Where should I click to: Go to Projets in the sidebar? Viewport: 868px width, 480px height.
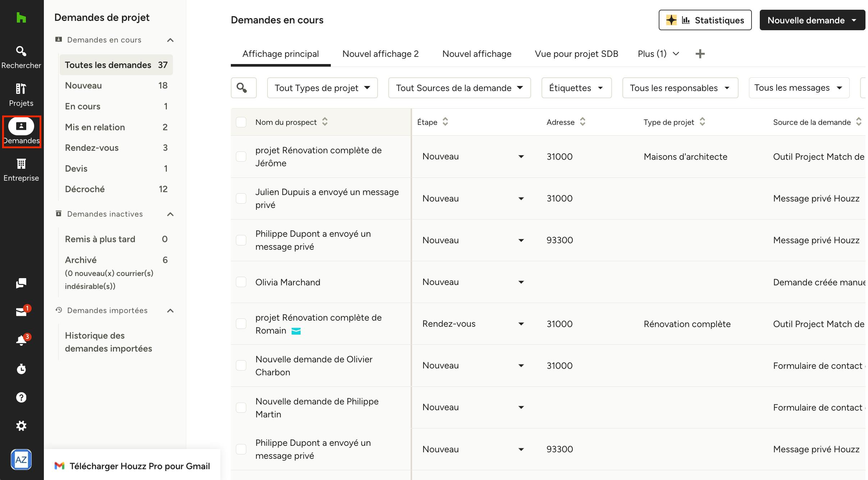pos(21,95)
